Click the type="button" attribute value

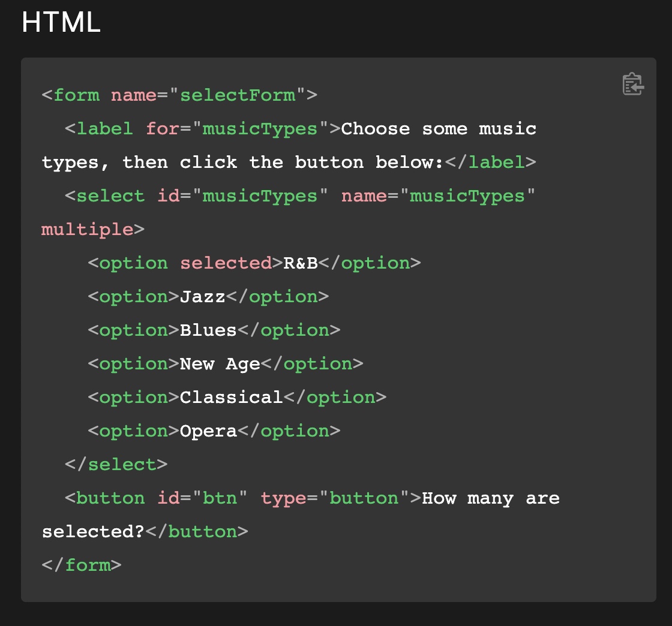(364, 498)
